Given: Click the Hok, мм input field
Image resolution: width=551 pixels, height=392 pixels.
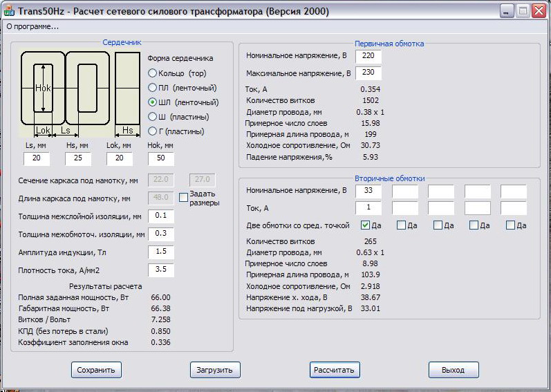Looking at the screenshot, I should coord(161,159).
